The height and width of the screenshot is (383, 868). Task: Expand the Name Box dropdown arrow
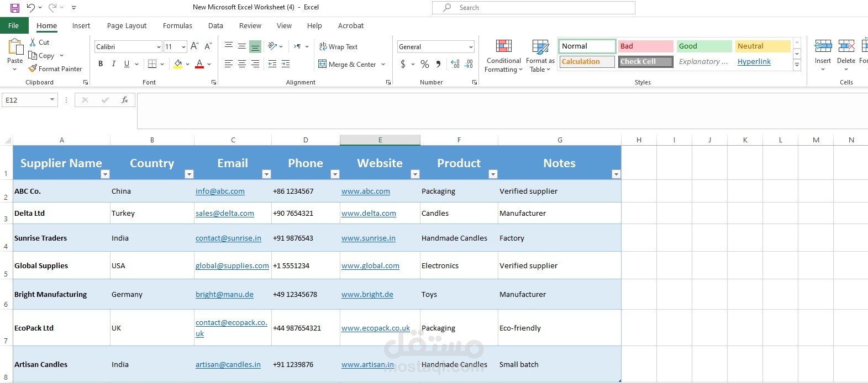[52, 100]
